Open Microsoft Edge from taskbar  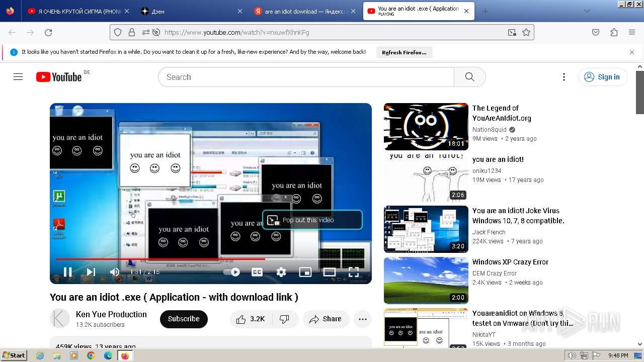pos(108,355)
